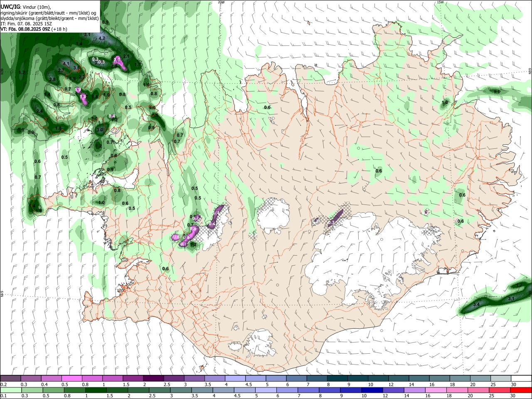
Task: Click the dark navy swatch above label 10, bottom row
Action: point(371,390)
